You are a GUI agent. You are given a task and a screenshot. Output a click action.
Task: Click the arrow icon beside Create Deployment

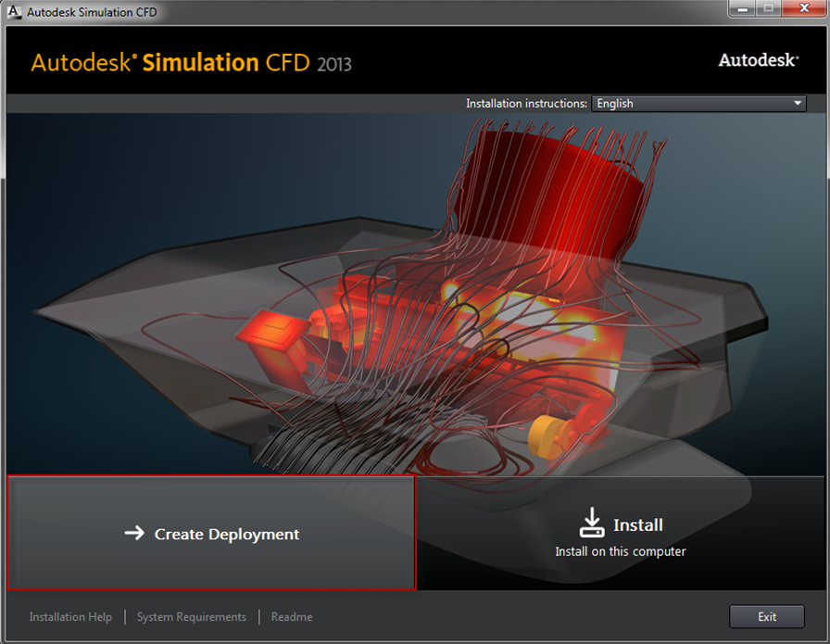(134, 533)
